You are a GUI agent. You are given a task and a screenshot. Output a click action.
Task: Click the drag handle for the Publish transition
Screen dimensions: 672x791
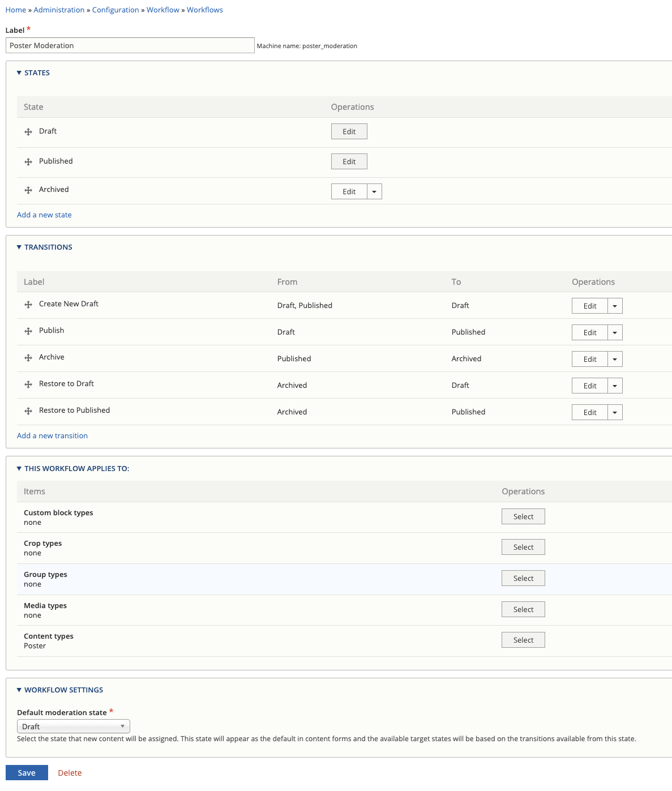click(x=28, y=331)
